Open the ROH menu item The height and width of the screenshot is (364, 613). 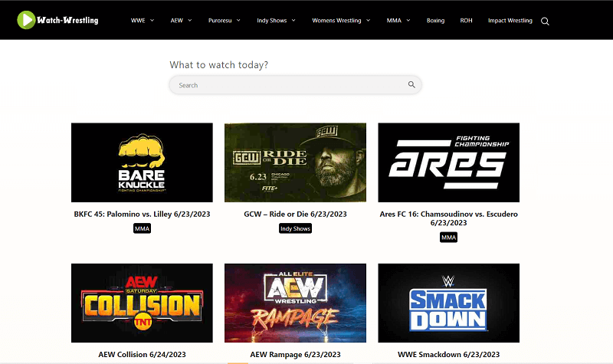click(466, 21)
